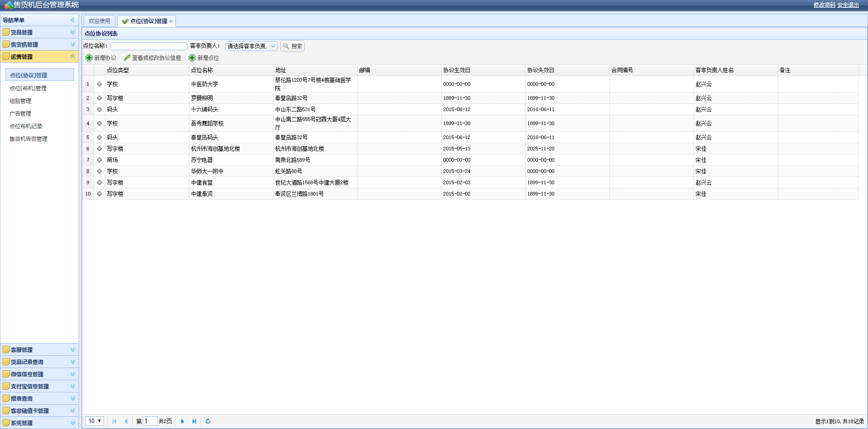Viewport: 868px width, 429px height.
Task: Expand the 系统管理 menu section
Action: click(39, 423)
